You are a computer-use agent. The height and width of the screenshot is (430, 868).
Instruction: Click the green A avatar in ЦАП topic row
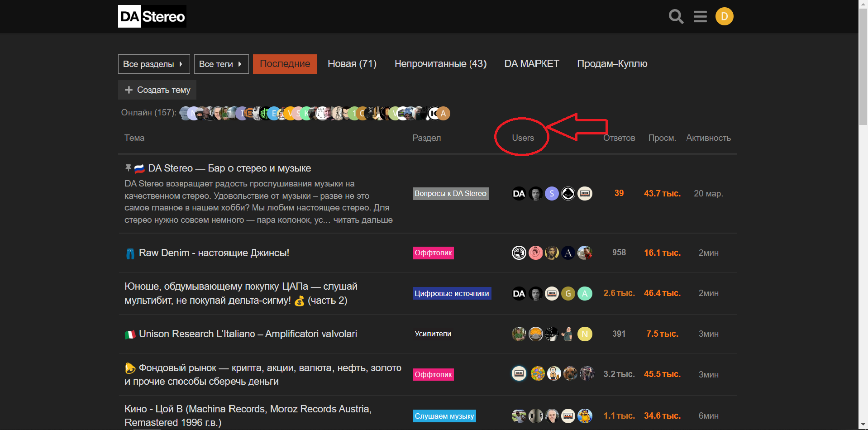[585, 294]
